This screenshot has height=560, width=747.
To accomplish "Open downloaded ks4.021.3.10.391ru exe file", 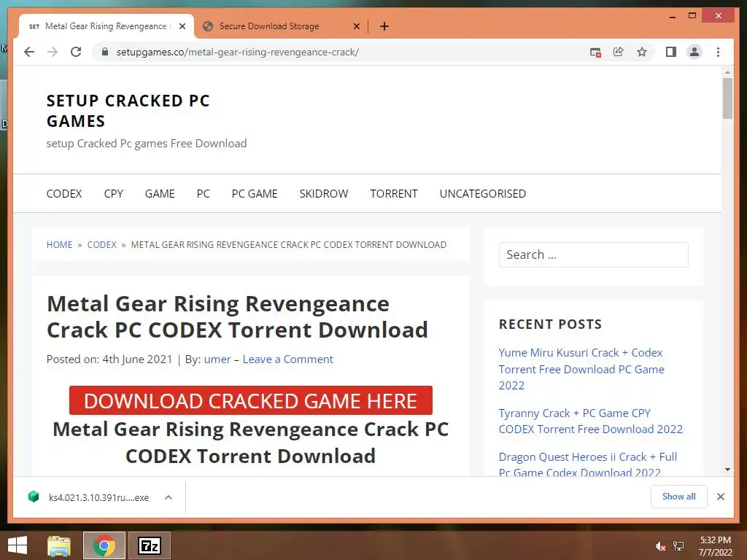I will tap(89, 497).
